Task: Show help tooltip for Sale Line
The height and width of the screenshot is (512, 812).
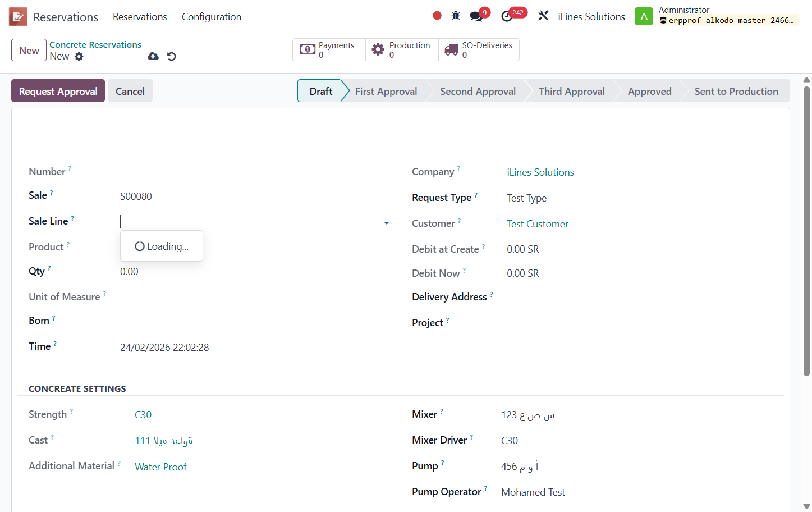Action: click(72, 218)
